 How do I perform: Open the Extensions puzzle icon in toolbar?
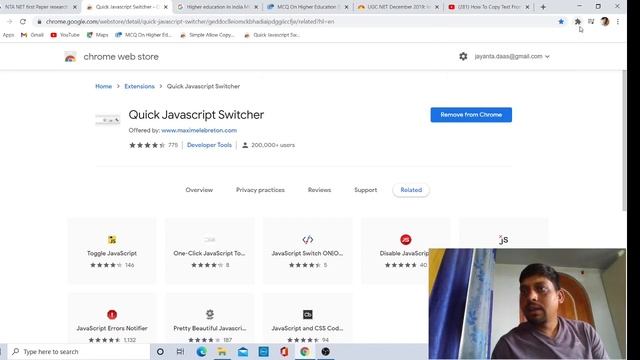click(578, 22)
